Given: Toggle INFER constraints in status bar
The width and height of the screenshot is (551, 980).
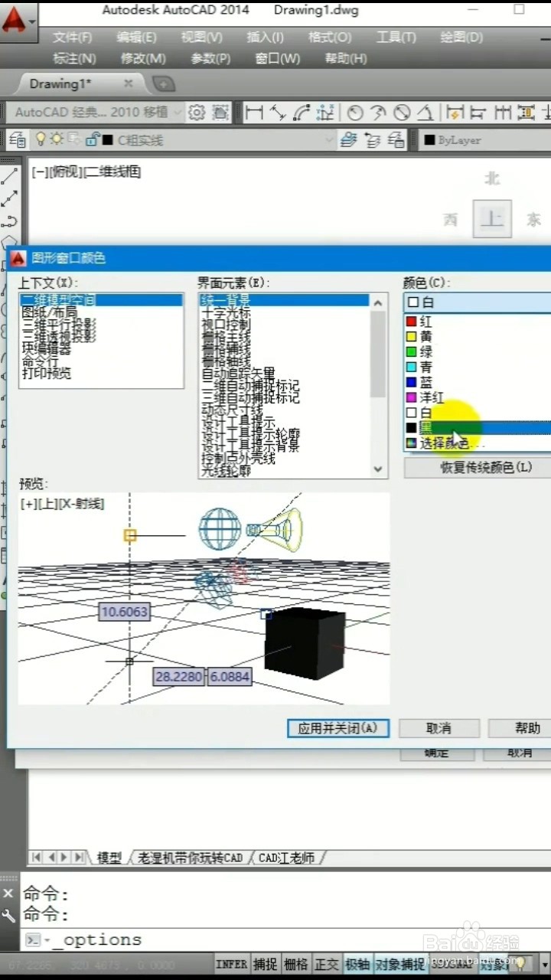Looking at the screenshot, I should (x=232, y=964).
